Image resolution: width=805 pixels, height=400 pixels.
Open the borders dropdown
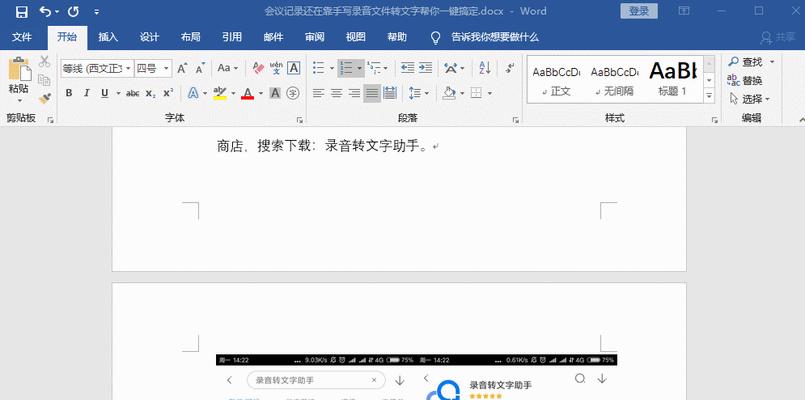(x=490, y=93)
